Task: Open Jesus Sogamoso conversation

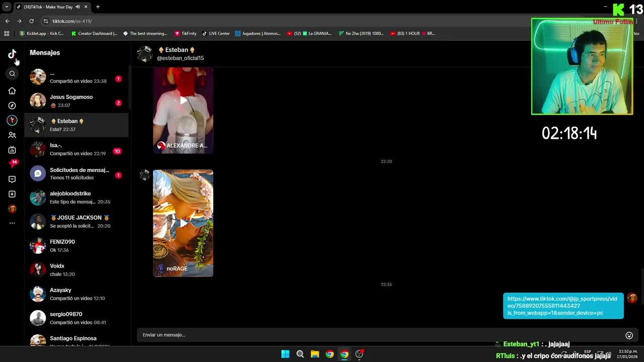Action: (76, 101)
